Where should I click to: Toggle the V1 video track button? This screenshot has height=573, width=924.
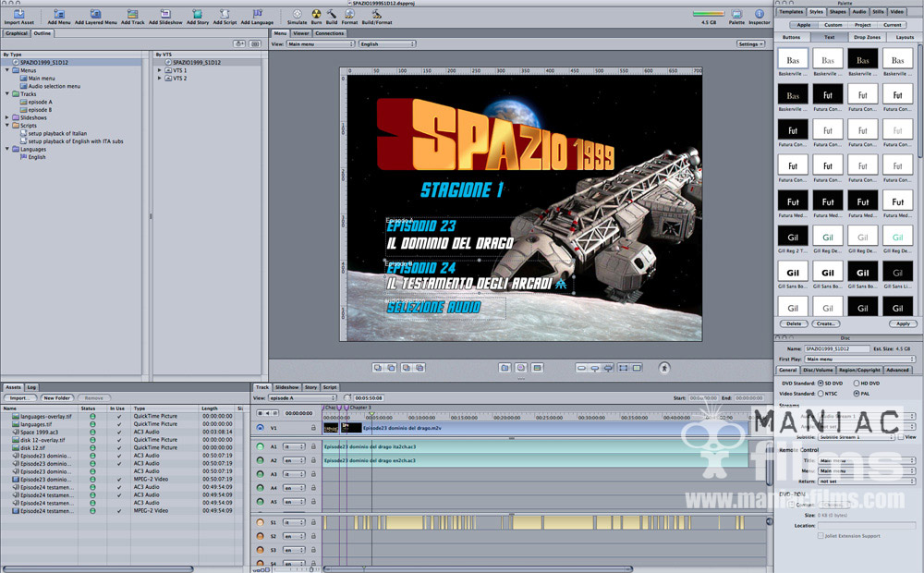pyautogui.click(x=260, y=428)
